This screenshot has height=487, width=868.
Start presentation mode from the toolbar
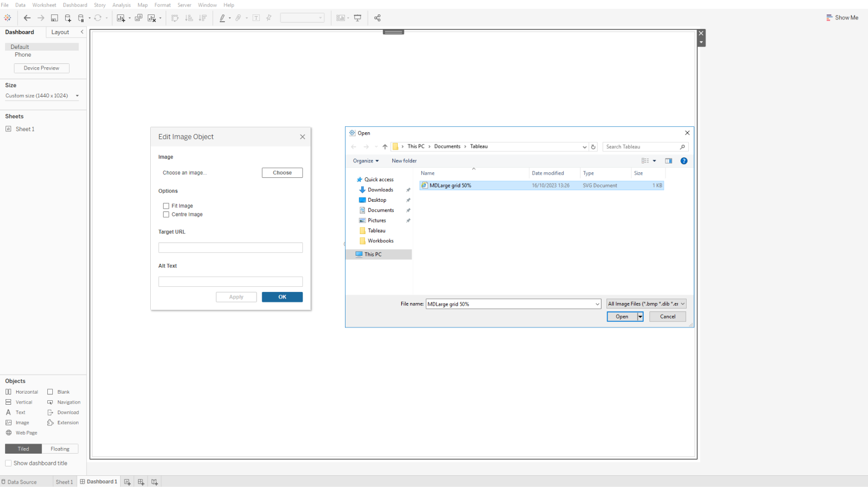tap(358, 18)
